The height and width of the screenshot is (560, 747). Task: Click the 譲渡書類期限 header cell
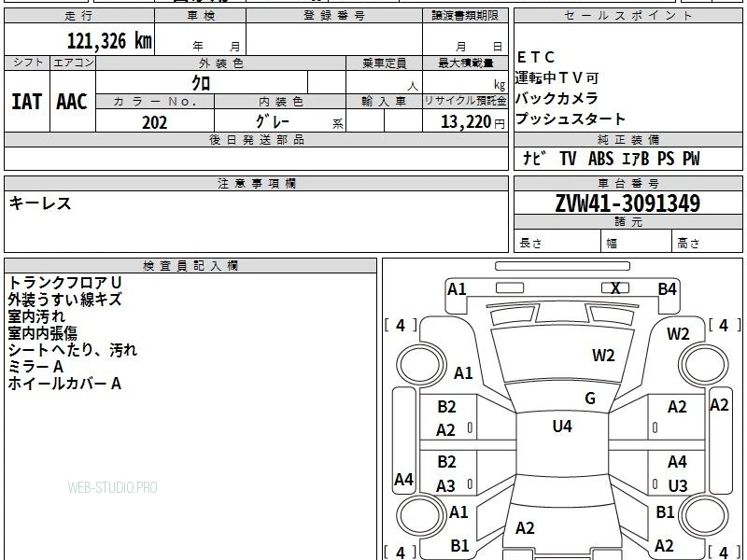(465, 16)
